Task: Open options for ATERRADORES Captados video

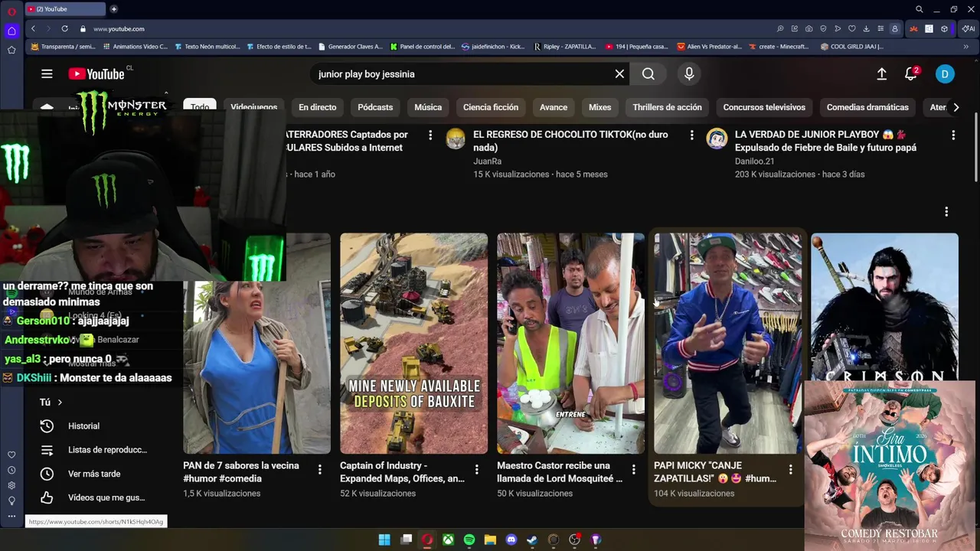Action: click(430, 135)
